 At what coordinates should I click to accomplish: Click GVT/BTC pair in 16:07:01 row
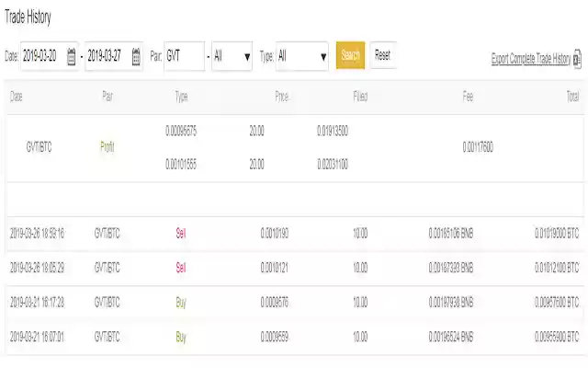(107, 337)
